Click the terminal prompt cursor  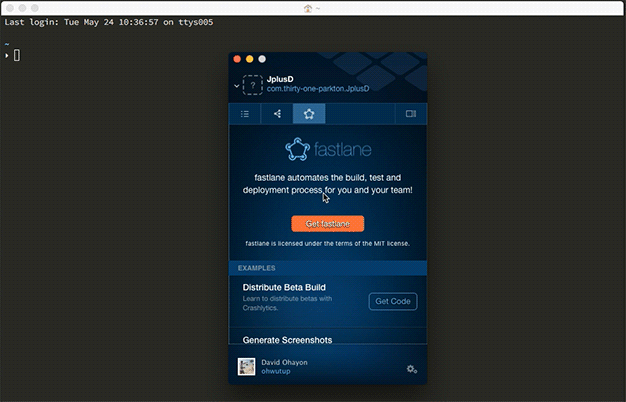[17, 55]
